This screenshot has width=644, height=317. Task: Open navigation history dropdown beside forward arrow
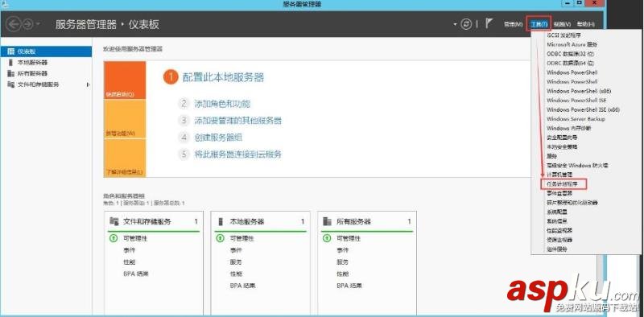click(x=38, y=24)
